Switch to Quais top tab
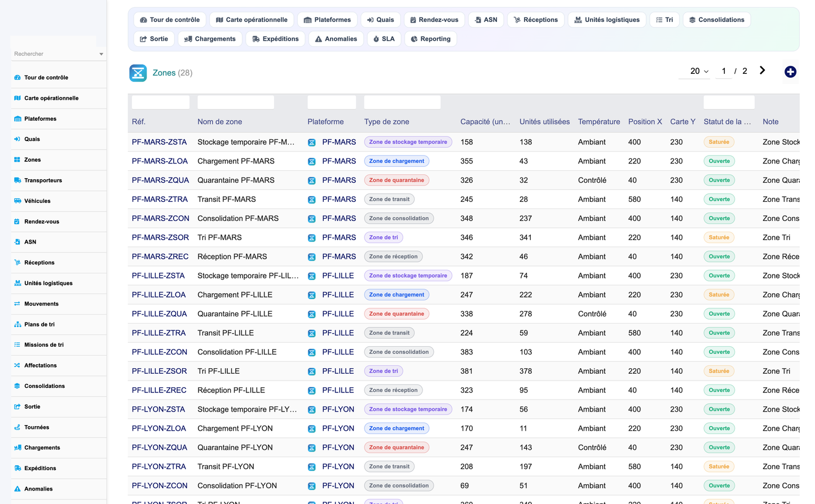The width and height of the screenshot is (815, 504). coord(381,20)
